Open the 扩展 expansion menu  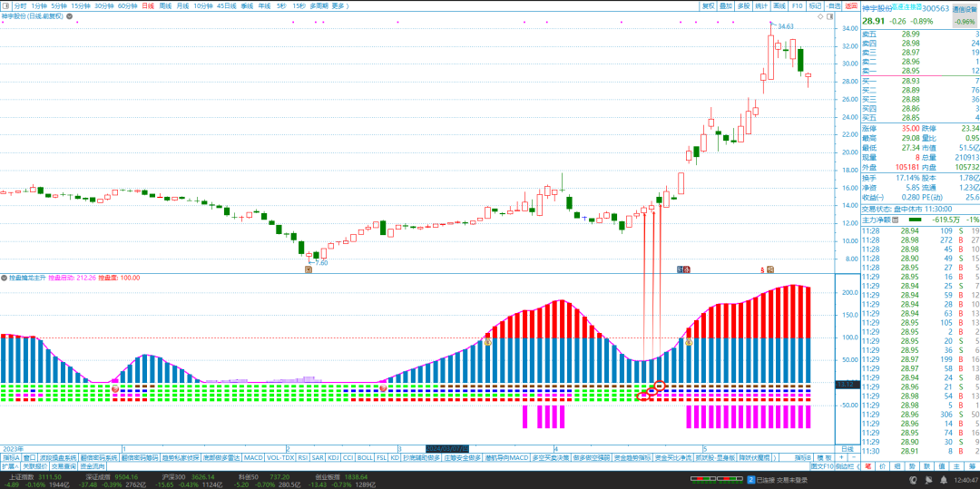coord(10,466)
